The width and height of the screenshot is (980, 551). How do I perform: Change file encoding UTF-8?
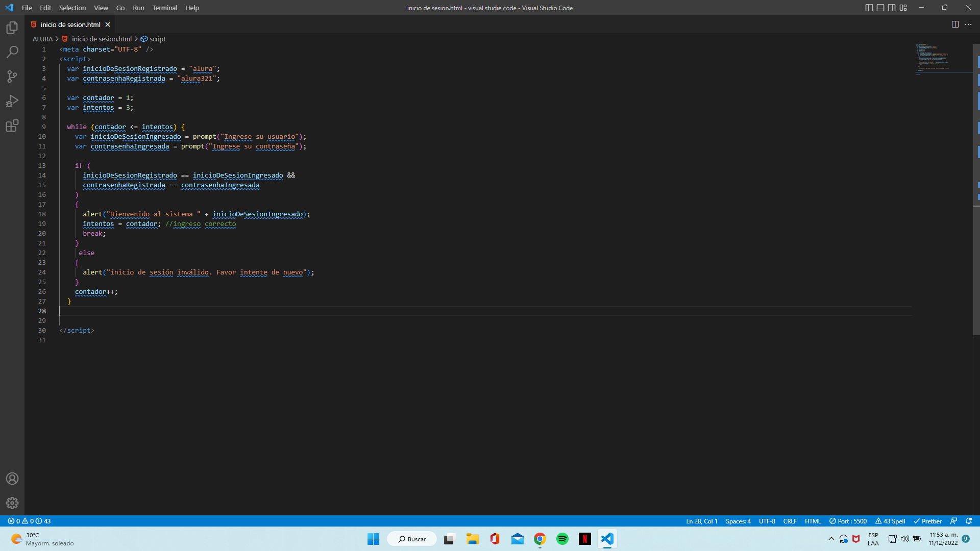[767, 521]
